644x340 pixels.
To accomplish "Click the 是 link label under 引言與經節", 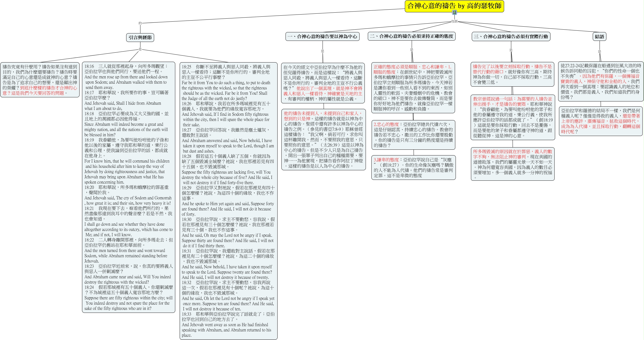I will [x=140, y=49].
